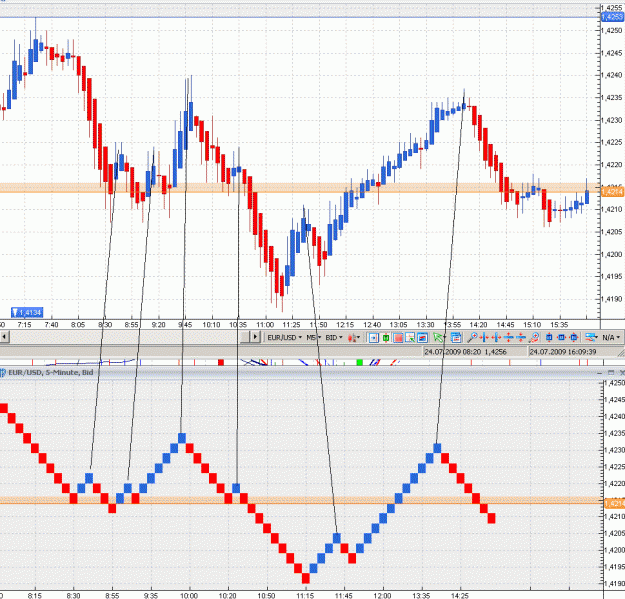Click the orange 1,4214 label in upper chart

(x=613, y=192)
